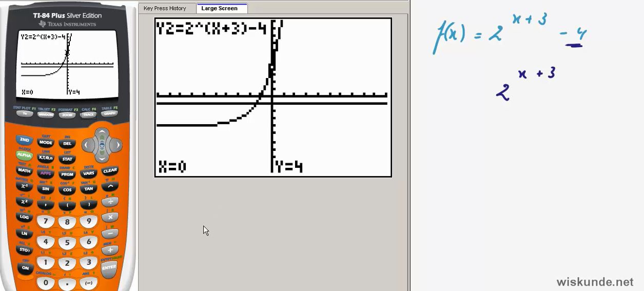Click the subtraction key
The image size is (644, 291).
[110, 234]
